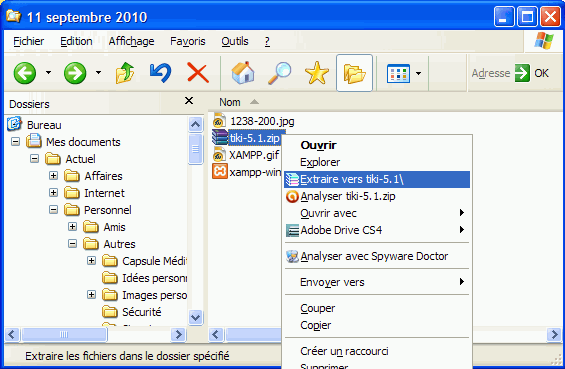
Task: Click the folder tree scroll-right arrow
Action: pyautogui.click(x=178, y=334)
